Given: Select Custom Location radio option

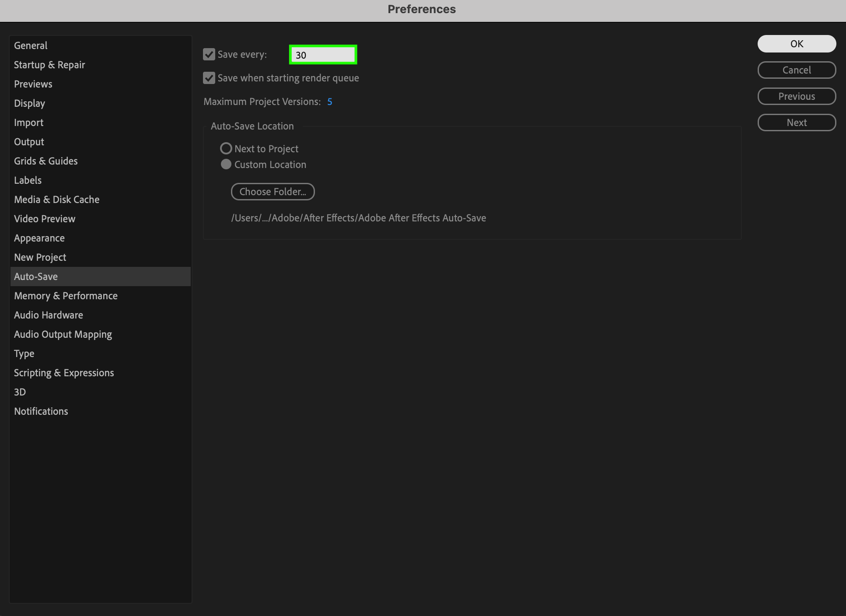Looking at the screenshot, I should point(226,164).
